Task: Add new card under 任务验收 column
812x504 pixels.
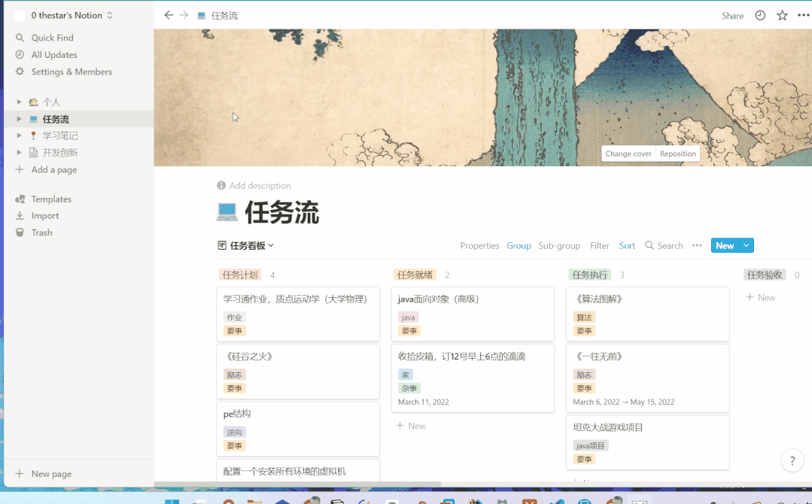Action: 761,298
